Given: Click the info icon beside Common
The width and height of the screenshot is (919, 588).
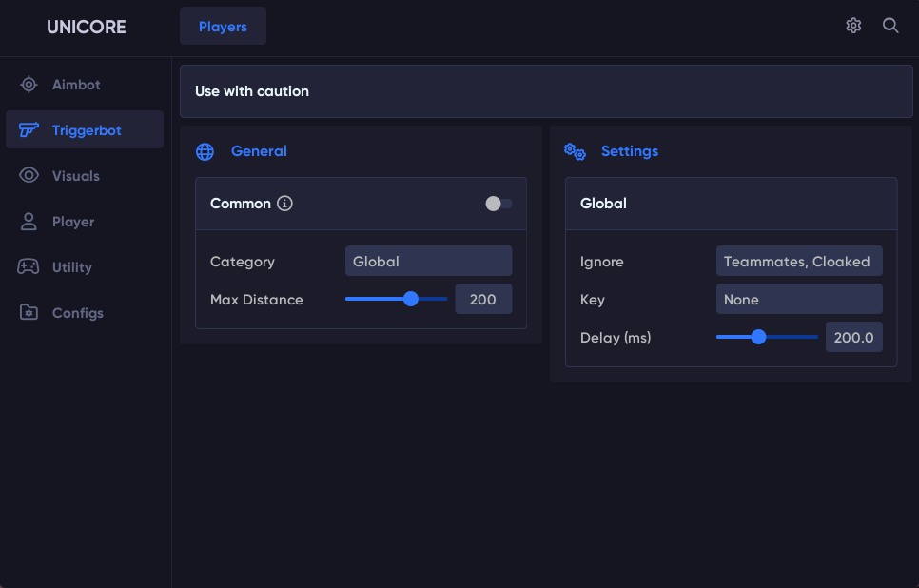Looking at the screenshot, I should (x=284, y=204).
